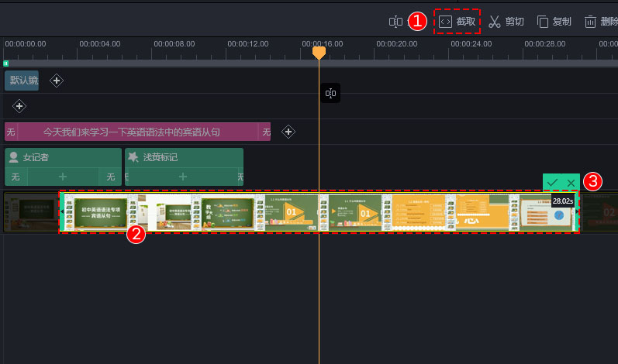Viewport: 618px width, 364px height.
Task: Select the 女记者 character clip
Action: coord(63,157)
